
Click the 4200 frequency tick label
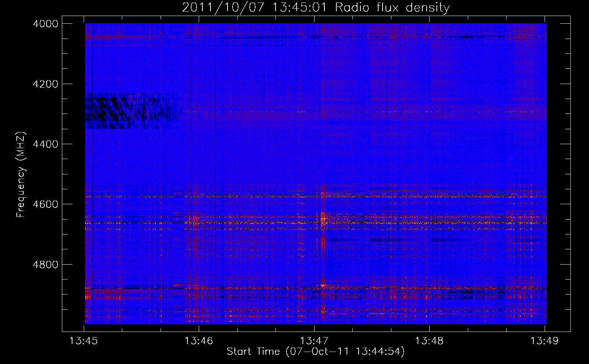point(46,84)
